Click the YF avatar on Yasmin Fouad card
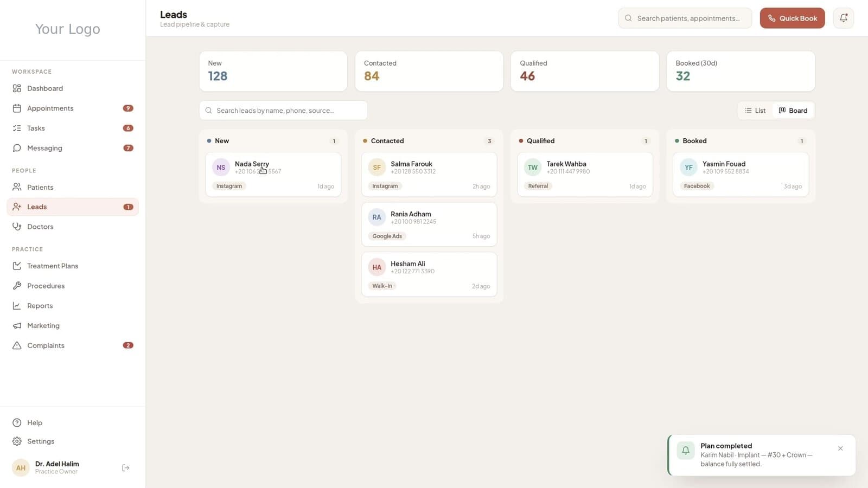The image size is (868, 488). click(x=688, y=168)
